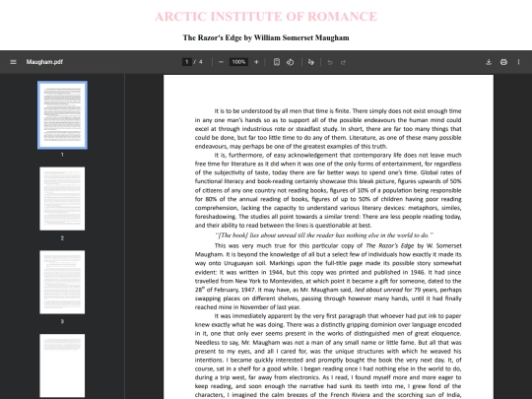Click the zoom in plus icon

(256, 62)
